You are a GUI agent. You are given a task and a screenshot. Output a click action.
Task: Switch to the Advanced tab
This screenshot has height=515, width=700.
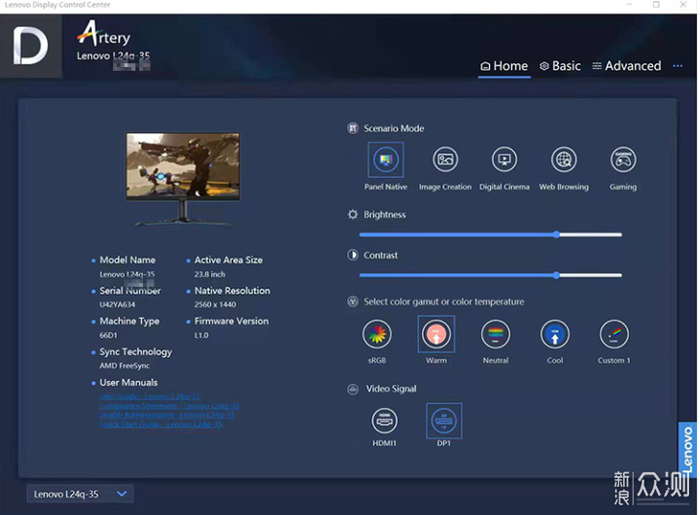coord(626,66)
